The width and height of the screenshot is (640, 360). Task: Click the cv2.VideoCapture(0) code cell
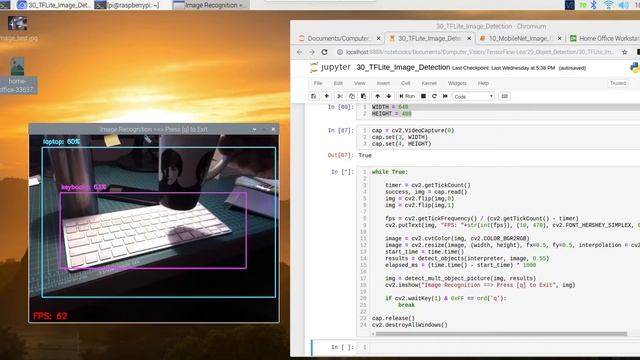[x=498, y=137]
